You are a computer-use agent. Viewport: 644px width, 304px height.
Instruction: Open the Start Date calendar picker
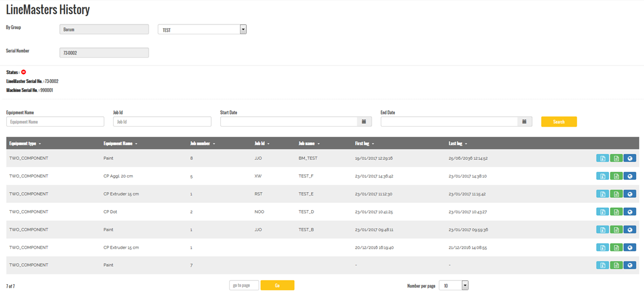click(365, 121)
